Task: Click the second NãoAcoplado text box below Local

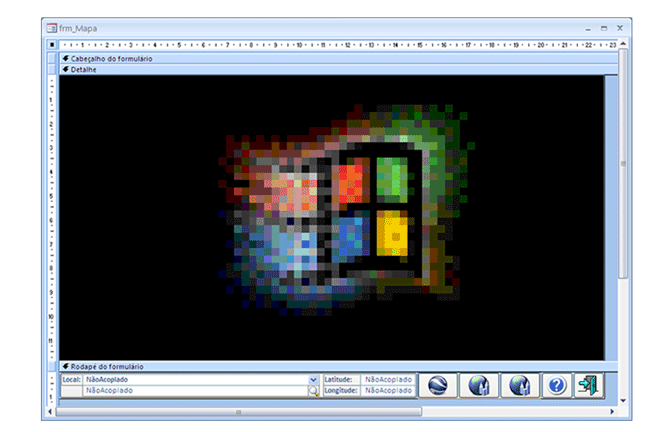Action: point(196,391)
